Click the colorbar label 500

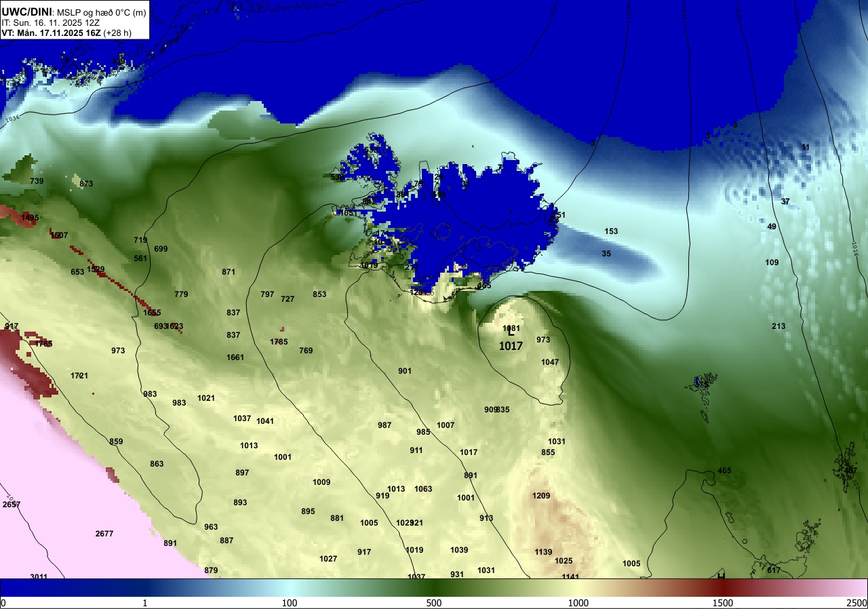coord(434,603)
